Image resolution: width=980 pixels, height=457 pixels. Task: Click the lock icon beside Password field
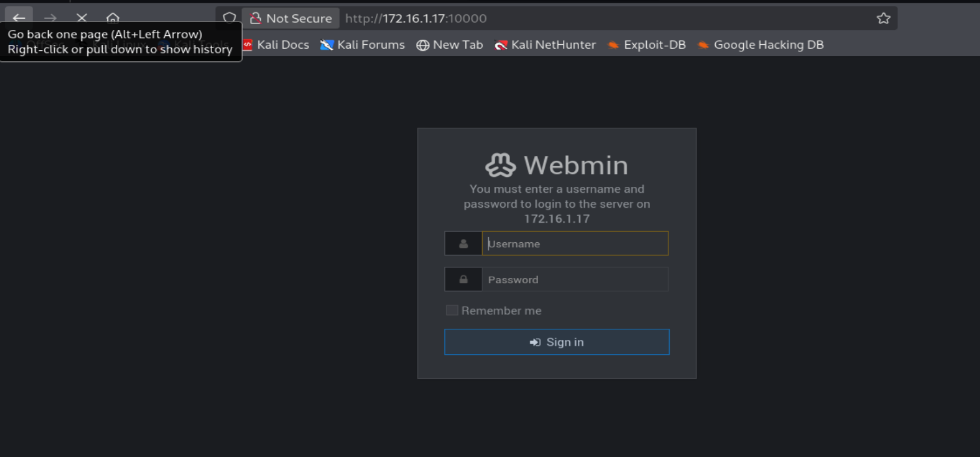click(463, 279)
